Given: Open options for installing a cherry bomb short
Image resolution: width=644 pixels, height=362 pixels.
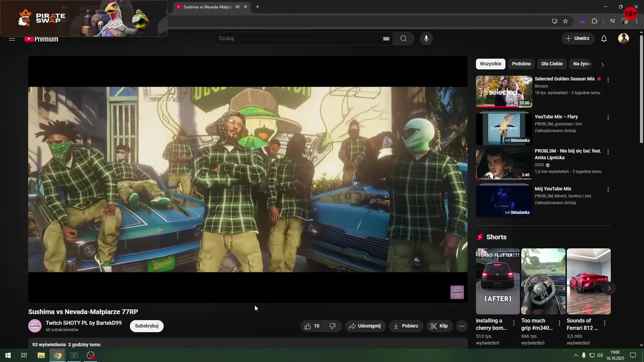Looking at the screenshot, I should tap(514, 323).
